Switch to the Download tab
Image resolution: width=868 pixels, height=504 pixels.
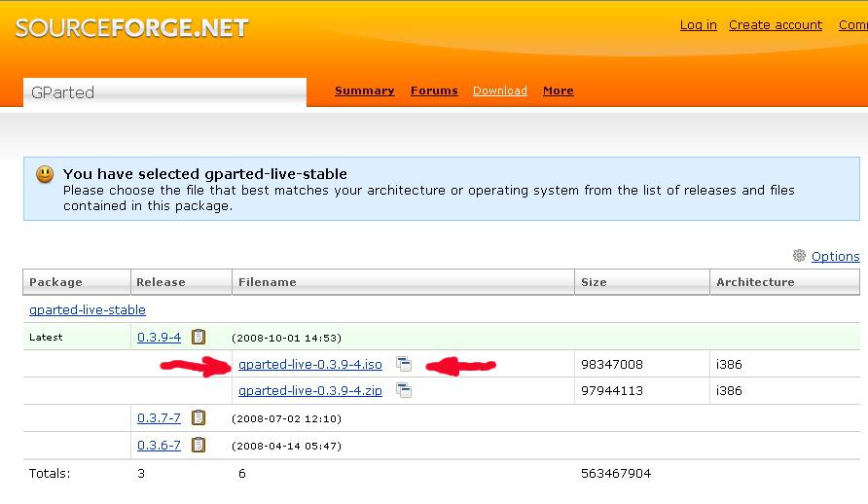(500, 90)
